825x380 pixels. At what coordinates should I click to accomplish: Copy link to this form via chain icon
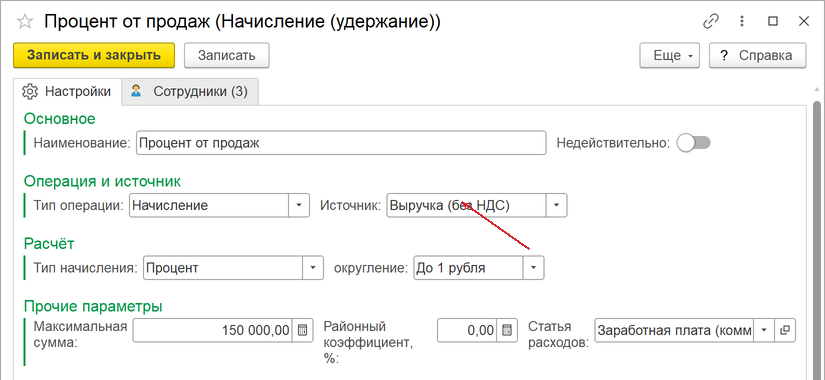(711, 21)
